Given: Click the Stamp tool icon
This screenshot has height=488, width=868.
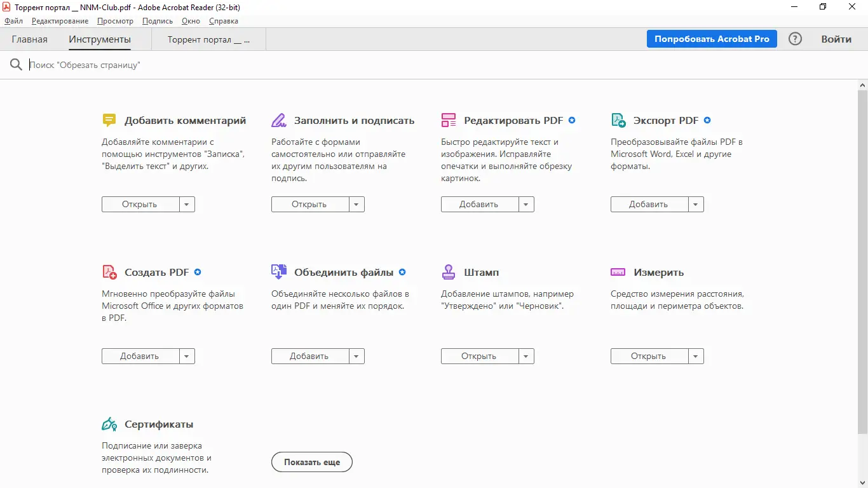Looking at the screenshot, I should click(449, 272).
